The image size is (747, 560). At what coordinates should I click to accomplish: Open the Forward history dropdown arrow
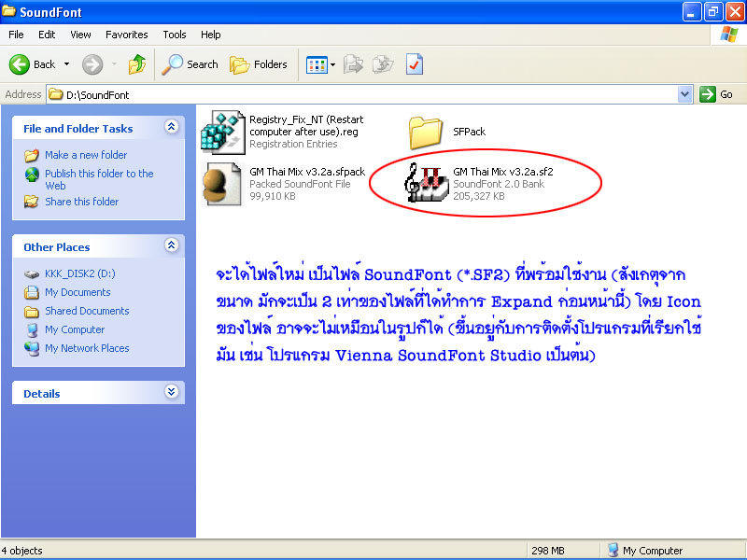coord(114,64)
